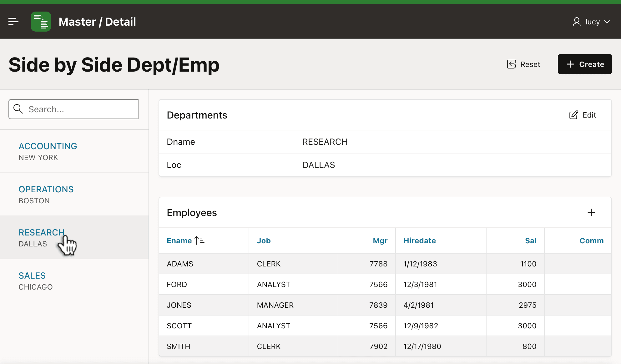Image resolution: width=621 pixels, height=364 pixels.
Task: Select the RESEARCH department
Action: [x=74, y=238]
